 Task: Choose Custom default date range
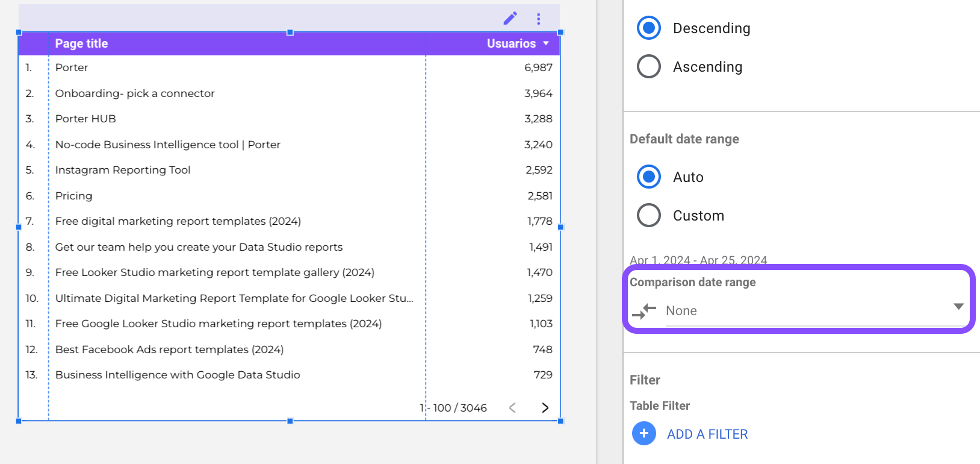[649, 215]
